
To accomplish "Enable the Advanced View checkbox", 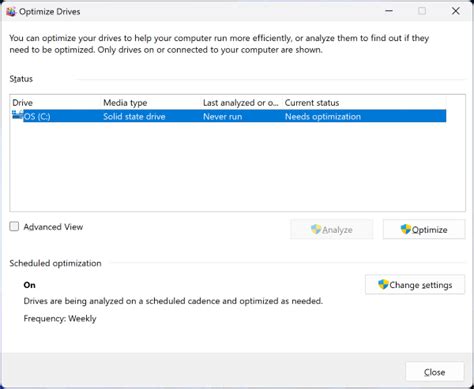I will [14, 227].
